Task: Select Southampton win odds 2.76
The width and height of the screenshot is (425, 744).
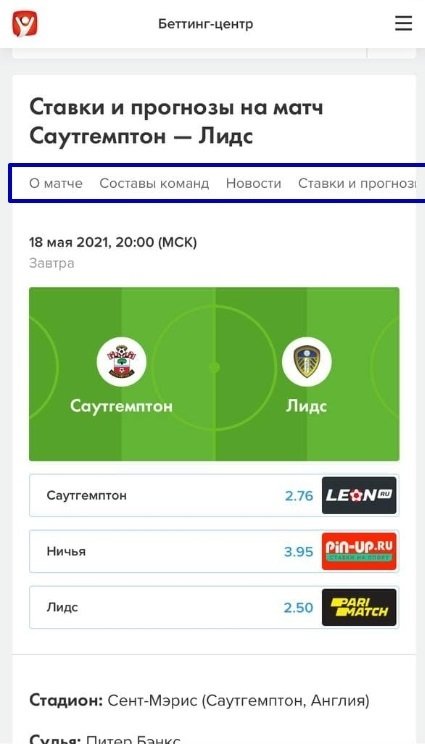Action: tap(299, 496)
